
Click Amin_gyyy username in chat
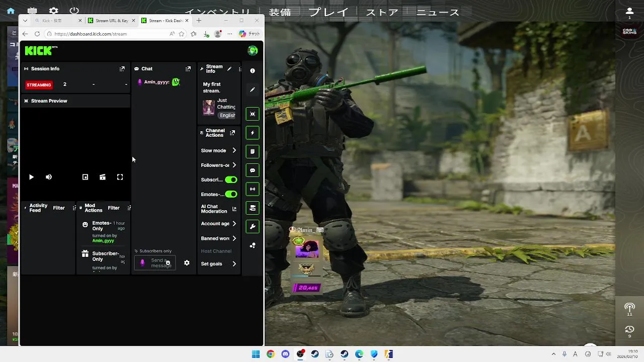point(156,82)
